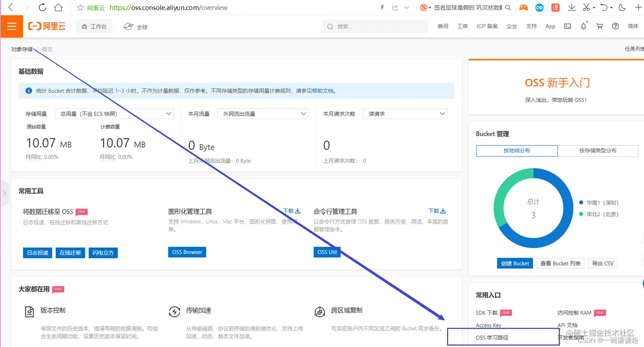Click the OSS Util button
The image size is (644, 347).
tap(327, 252)
